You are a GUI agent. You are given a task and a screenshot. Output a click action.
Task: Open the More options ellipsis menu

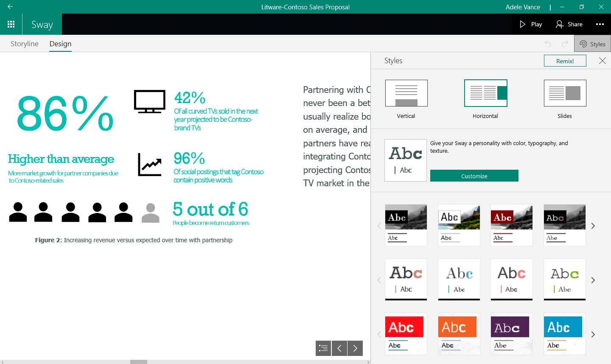point(600,24)
